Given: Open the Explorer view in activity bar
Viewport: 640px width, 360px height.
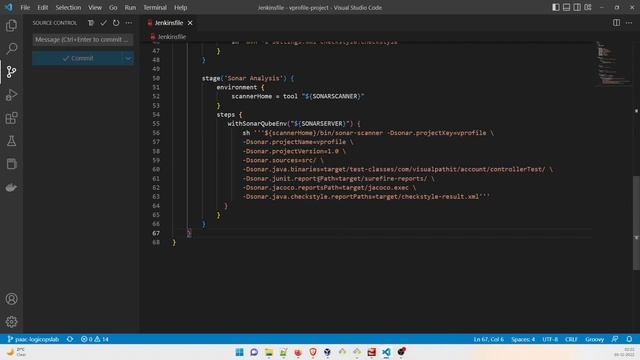Looking at the screenshot, I should point(11,26).
